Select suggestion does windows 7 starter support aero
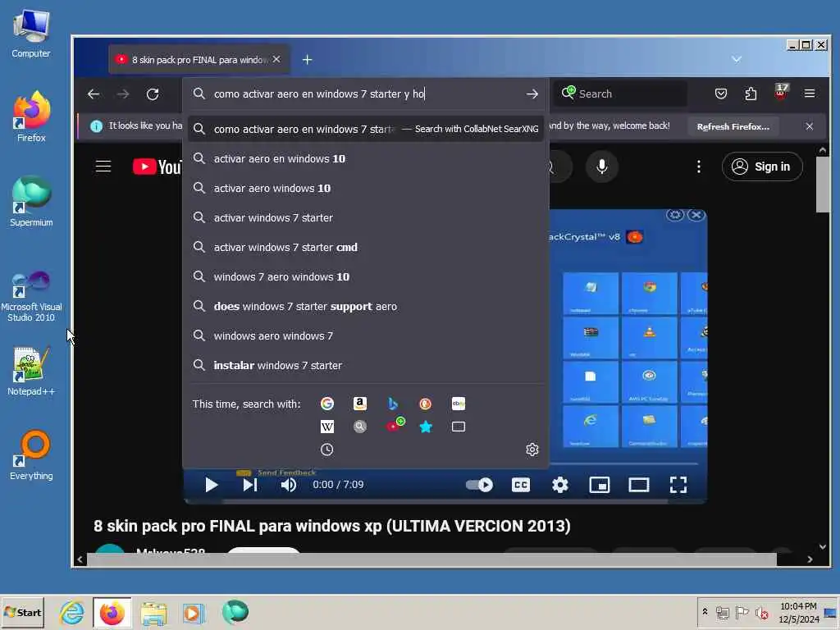Screen dimensions: 840x630 (x=366, y=306)
